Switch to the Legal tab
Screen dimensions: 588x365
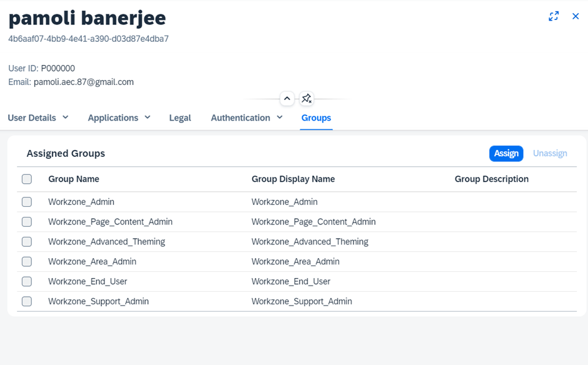click(180, 118)
